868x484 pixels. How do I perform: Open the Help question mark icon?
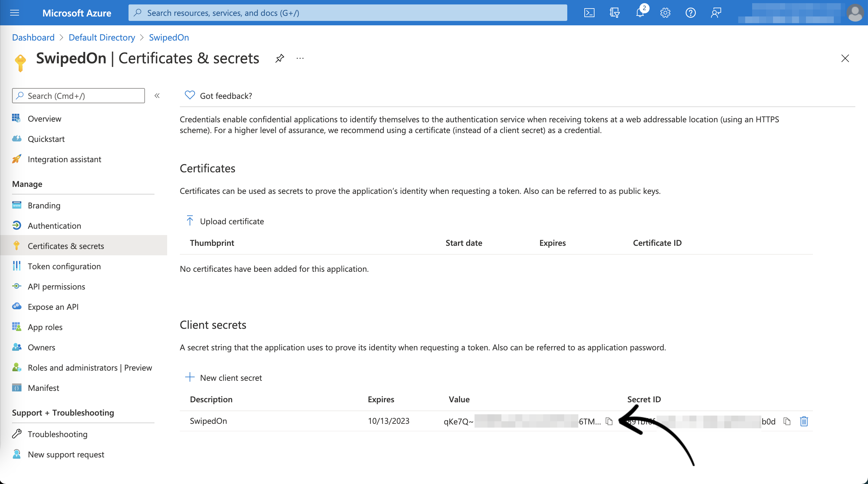[690, 13]
